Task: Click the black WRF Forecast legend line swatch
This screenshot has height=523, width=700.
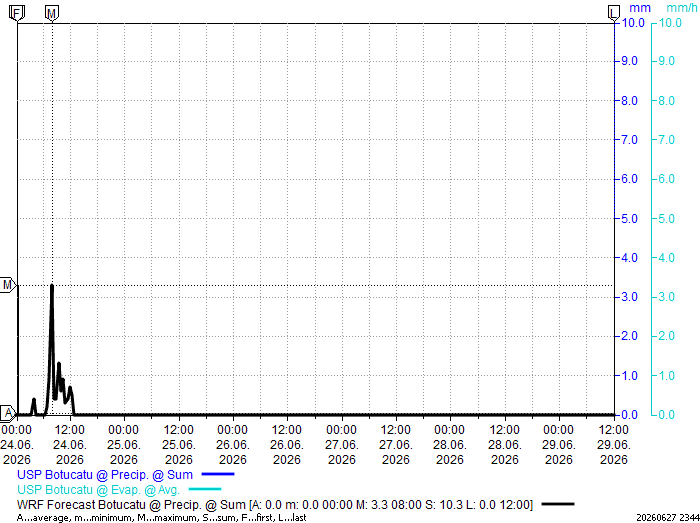Action: (558, 504)
